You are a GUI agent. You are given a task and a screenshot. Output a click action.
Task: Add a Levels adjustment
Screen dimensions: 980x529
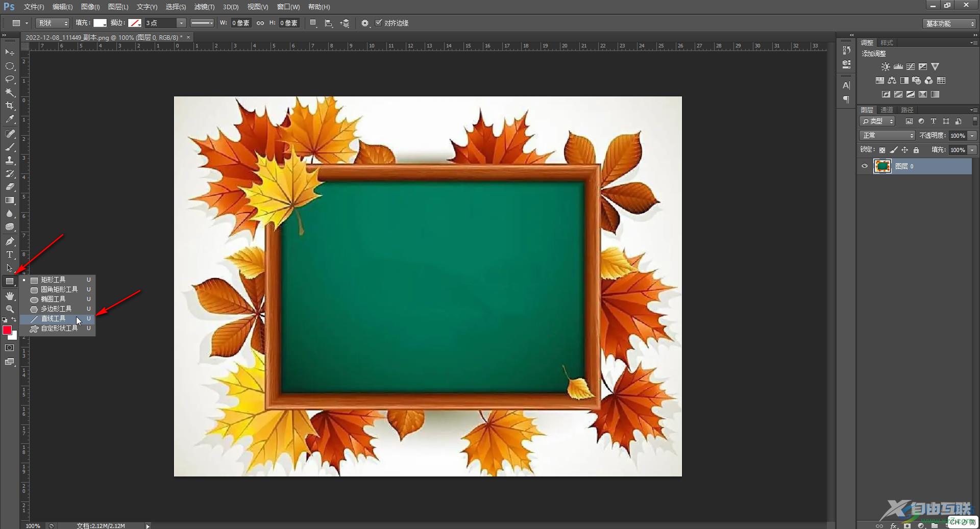click(x=898, y=67)
